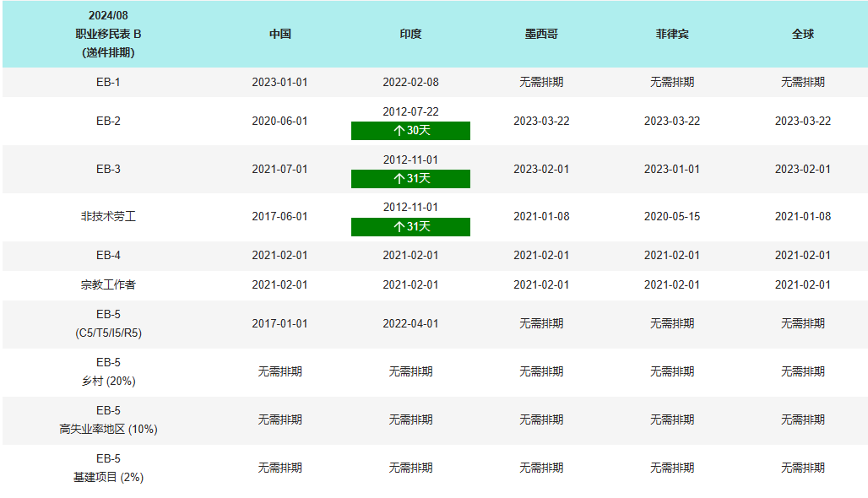This screenshot has height=498, width=868.
Task: Click EB-3 India date 2012-11-01
Action: (410, 160)
